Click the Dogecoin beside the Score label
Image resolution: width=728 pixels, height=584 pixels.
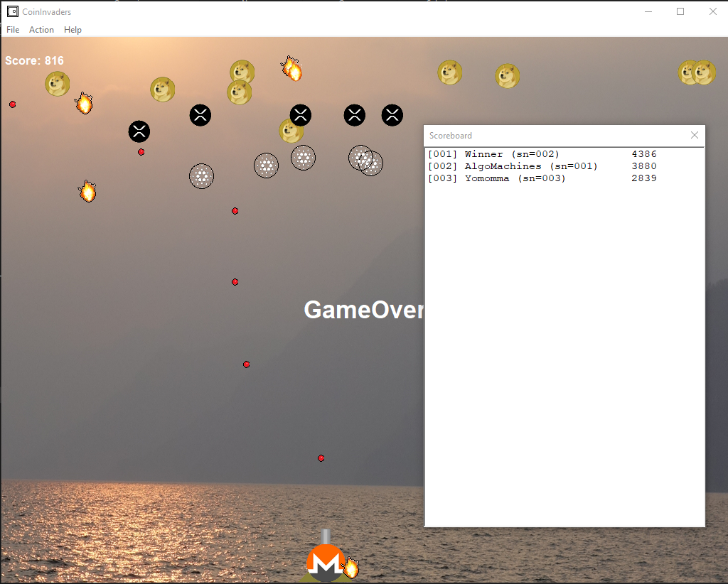pyautogui.click(x=58, y=84)
